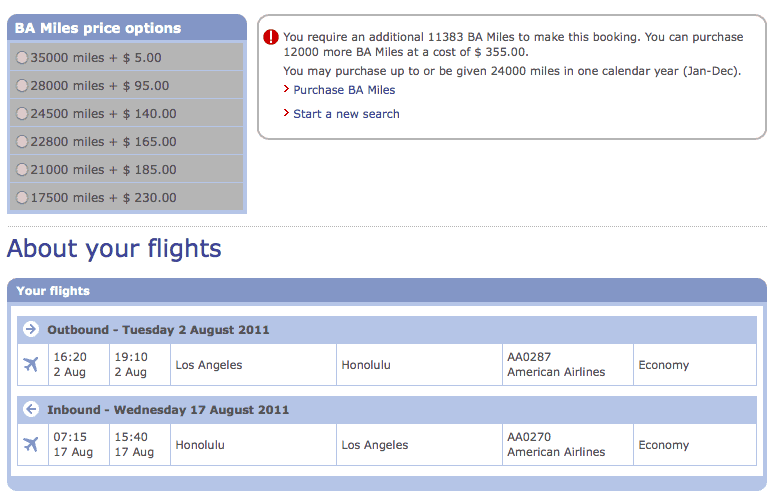Click the red error alert icon
775x502 pixels.
(271, 37)
